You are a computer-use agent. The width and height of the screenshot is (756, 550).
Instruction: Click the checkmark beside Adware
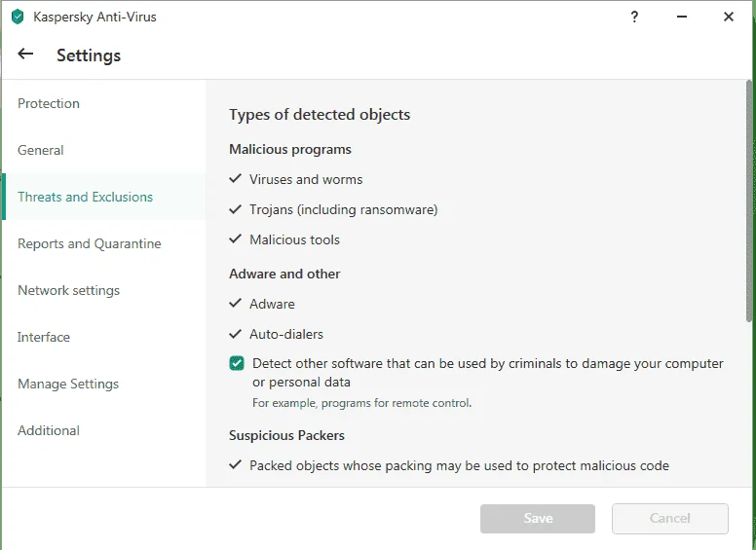point(236,303)
